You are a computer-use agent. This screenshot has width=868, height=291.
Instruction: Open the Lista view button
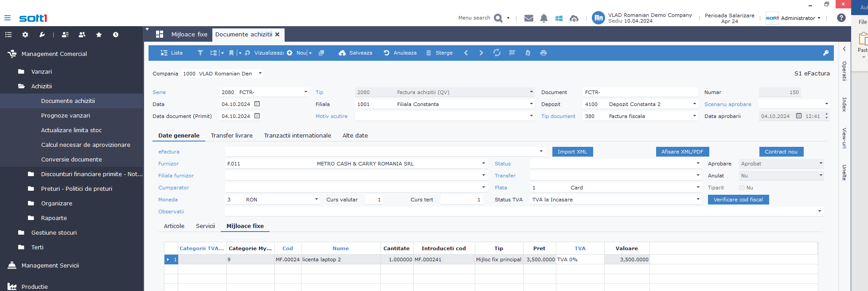(172, 53)
